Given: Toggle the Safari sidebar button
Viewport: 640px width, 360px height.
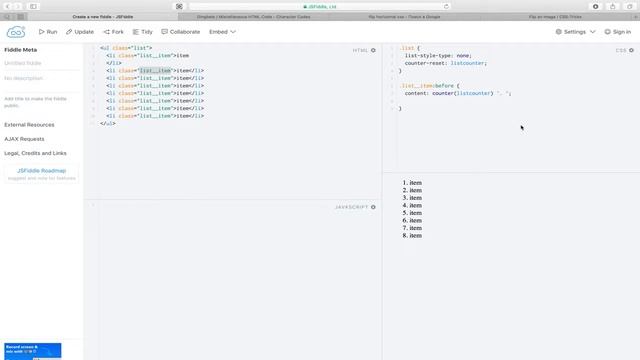Looking at the screenshot, I should [x=33, y=7].
